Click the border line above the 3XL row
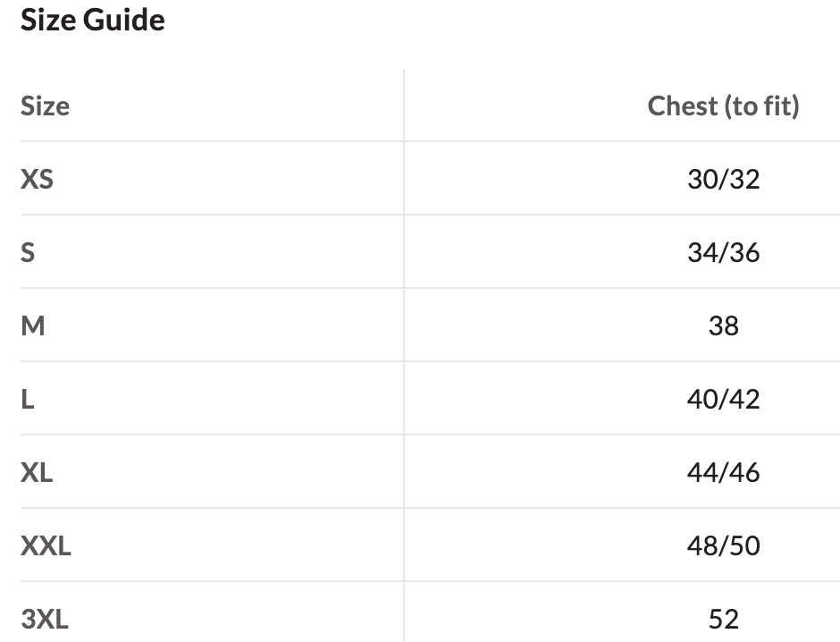Screen dimensions: 840x642 [x=429, y=581]
